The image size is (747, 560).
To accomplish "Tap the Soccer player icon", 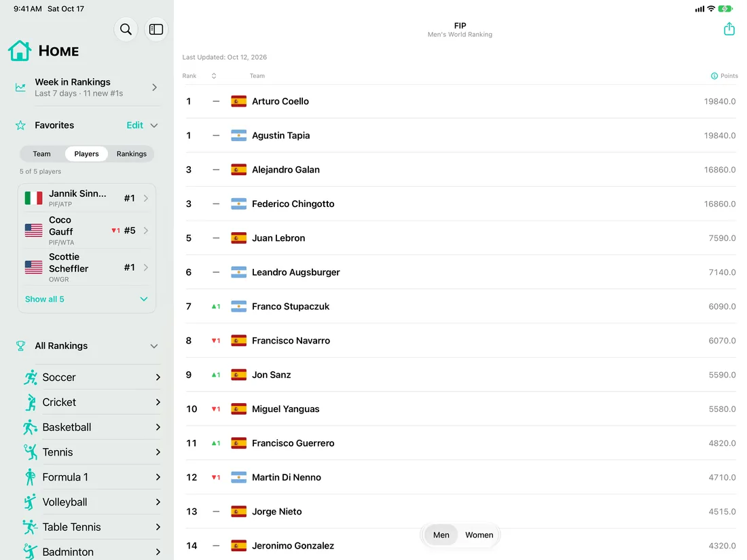I will click(x=31, y=377).
